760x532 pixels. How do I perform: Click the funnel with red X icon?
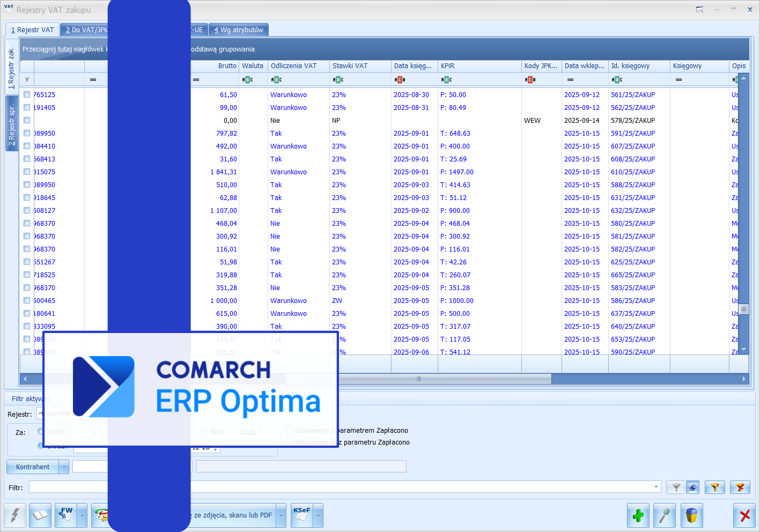(x=740, y=487)
